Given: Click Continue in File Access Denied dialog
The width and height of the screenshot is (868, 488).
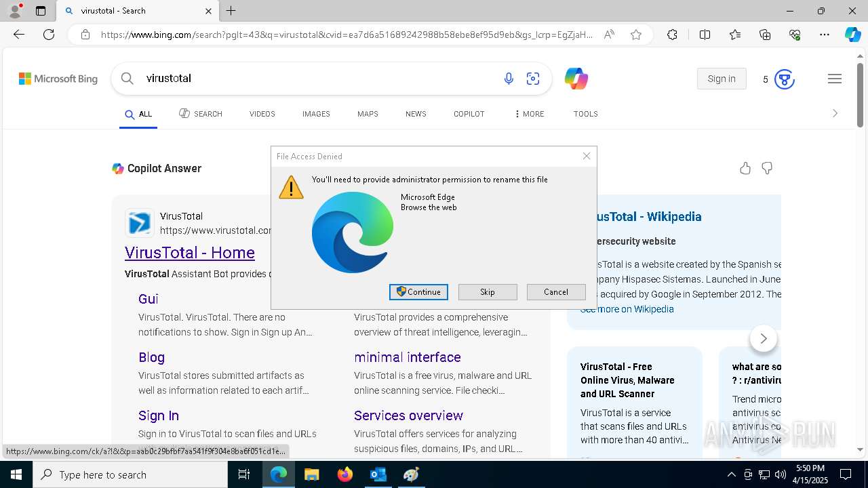Looking at the screenshot, I should click(418, 292).
